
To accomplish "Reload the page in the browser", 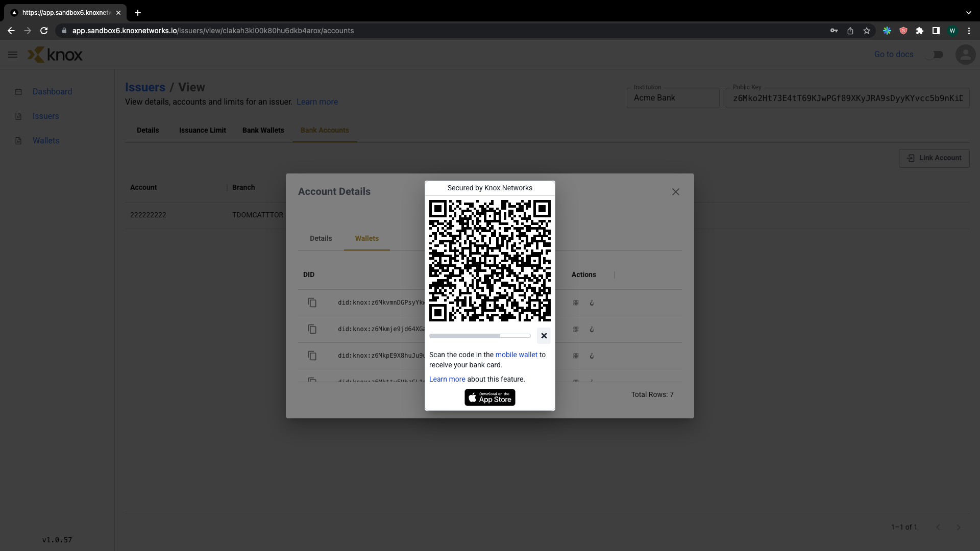I will point(44,31).
